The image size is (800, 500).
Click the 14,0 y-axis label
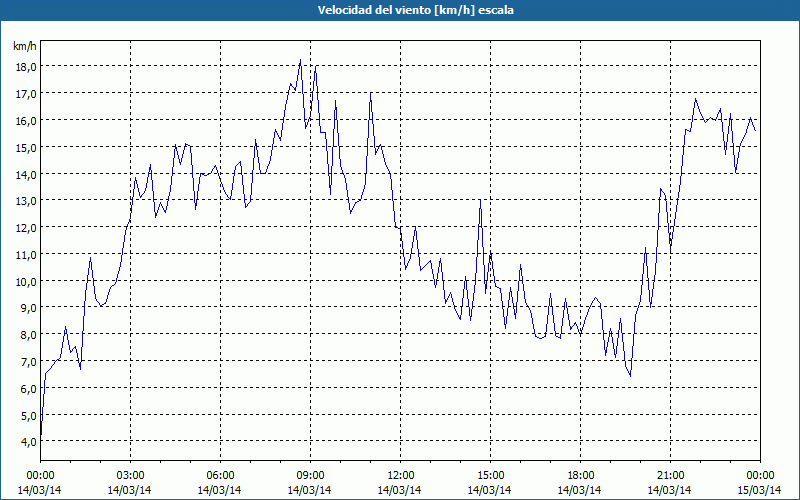26,174
